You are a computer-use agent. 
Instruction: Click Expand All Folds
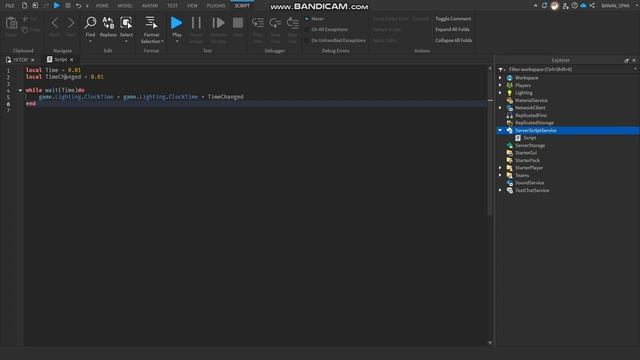tap(452, 30)
